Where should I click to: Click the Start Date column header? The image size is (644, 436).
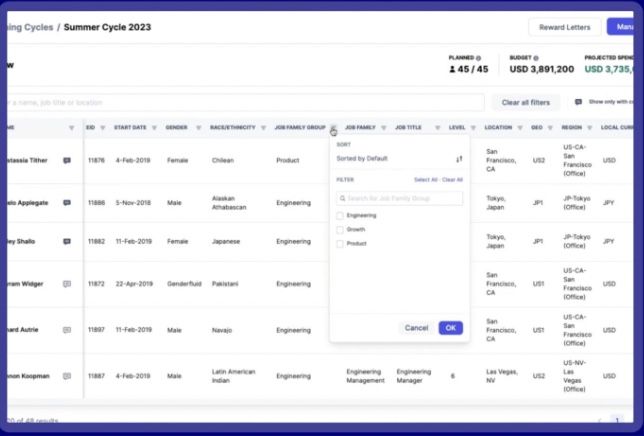pyautogui.click(x=130, y=128)
